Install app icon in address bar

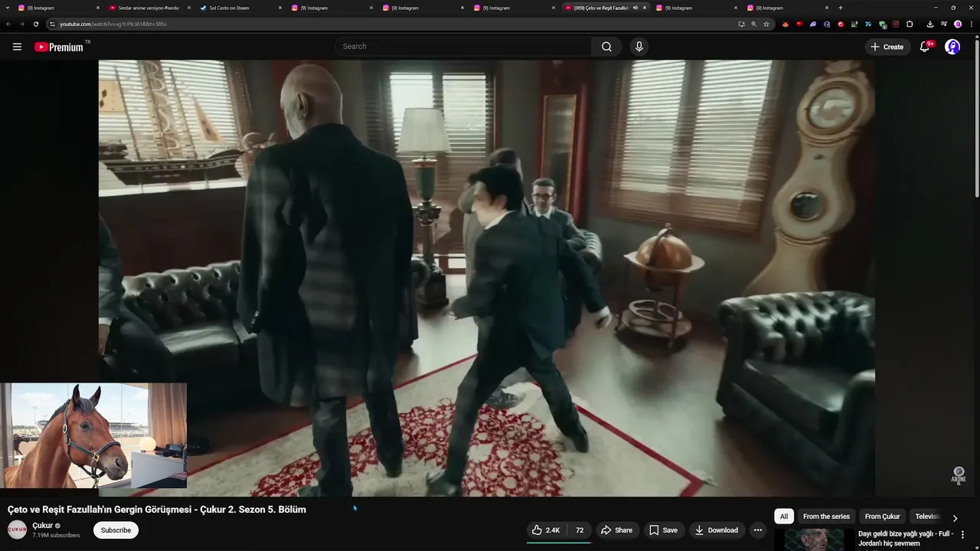click(741, 24)
